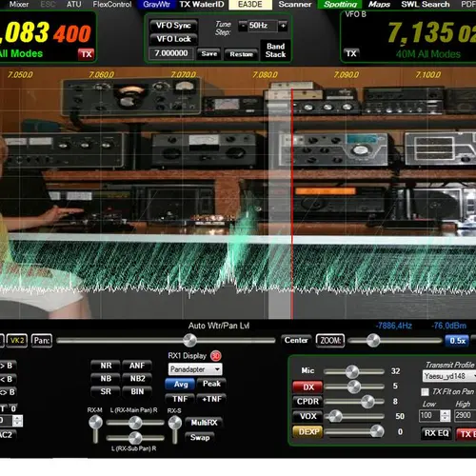Enable TX Flt on Pan checkbox
Viewport: 476px width, 476px height.
click(x=425, y=392)
